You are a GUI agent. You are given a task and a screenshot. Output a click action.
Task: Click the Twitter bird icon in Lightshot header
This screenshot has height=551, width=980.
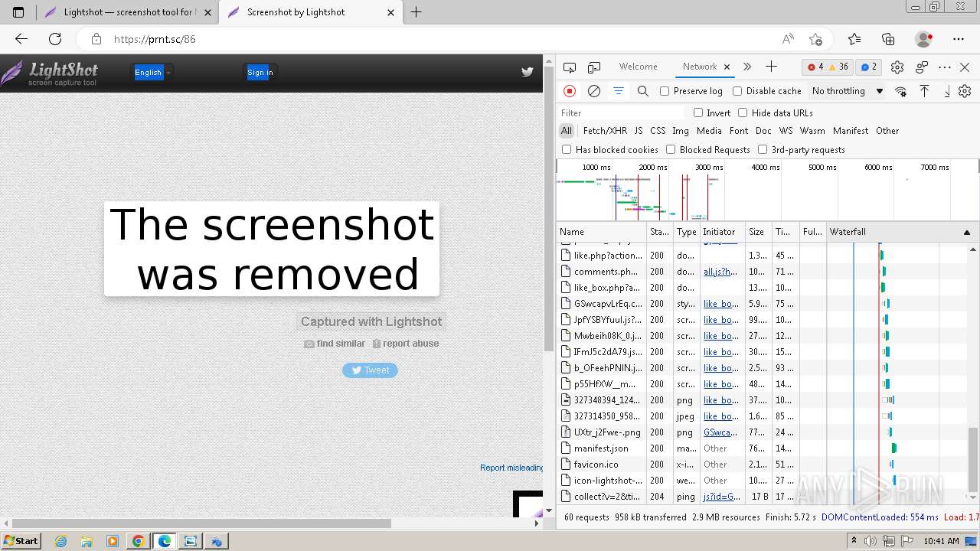527,73
